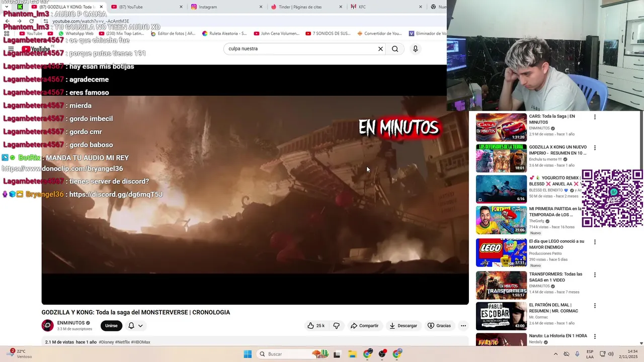
Task: Open options menu for Godzilla x Kong video
Action: point(595,148)
